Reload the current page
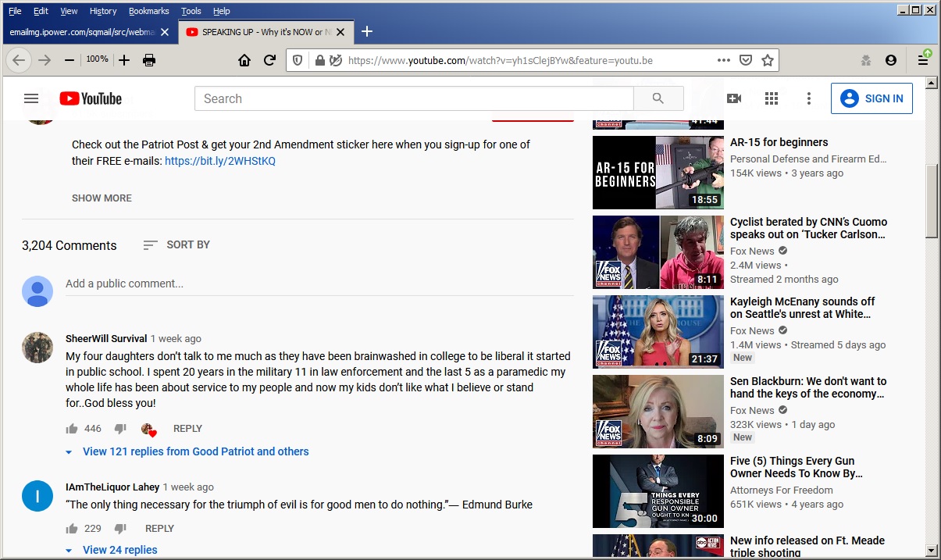 pyautogui.click(x=269, y=60)
